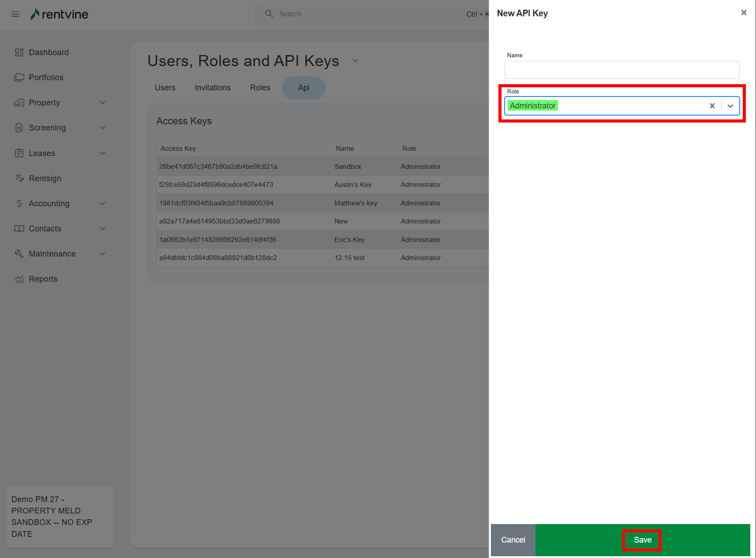
Task: Open the Portfolios sidebar item
Action: tap(46, 78)
